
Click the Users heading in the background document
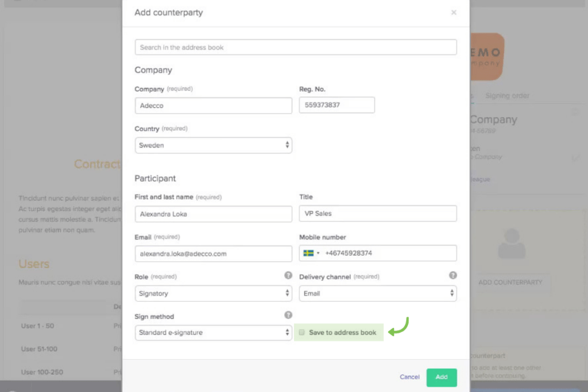34,264
